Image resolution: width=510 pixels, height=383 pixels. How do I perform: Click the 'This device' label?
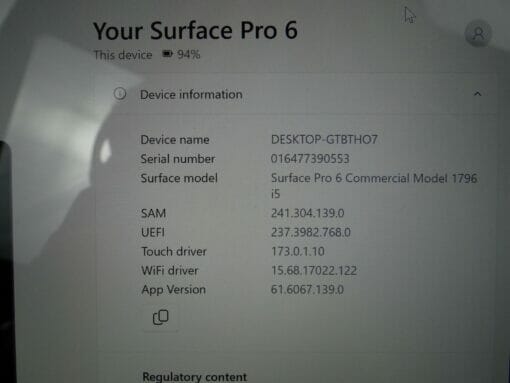pos(123,55)
